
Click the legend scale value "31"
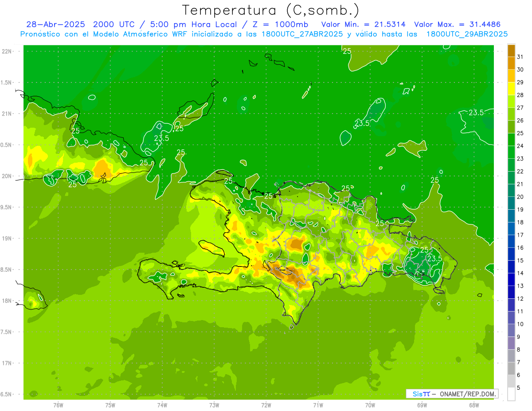click(520, 57)
